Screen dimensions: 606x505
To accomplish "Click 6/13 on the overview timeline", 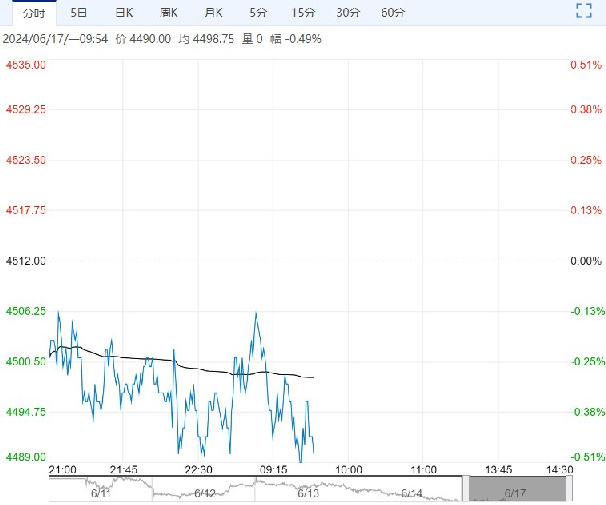I will coord(308,491).
